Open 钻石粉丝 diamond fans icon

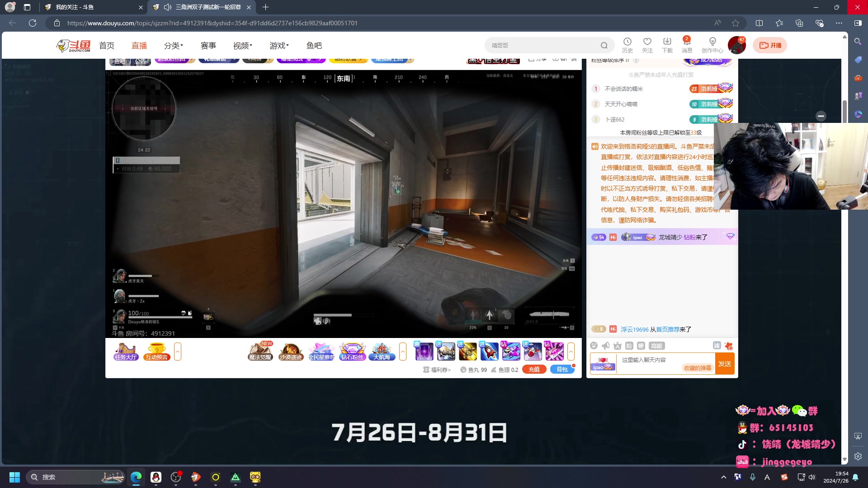[352, 351]
